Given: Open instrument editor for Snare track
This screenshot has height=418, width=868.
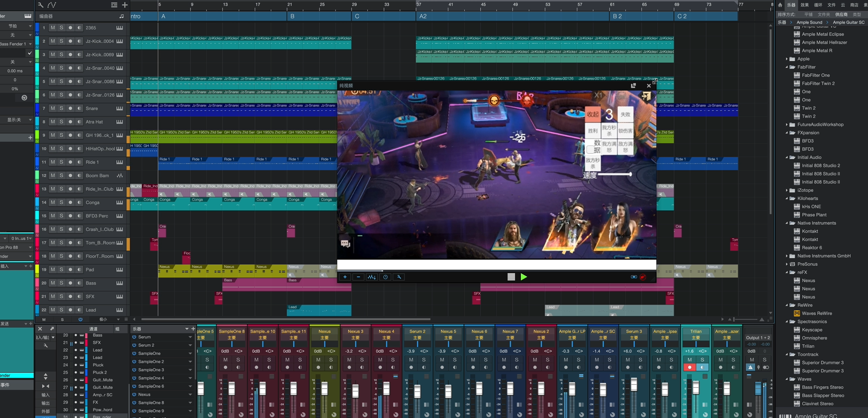Looking at the screenshot, I should pos(119,108).
